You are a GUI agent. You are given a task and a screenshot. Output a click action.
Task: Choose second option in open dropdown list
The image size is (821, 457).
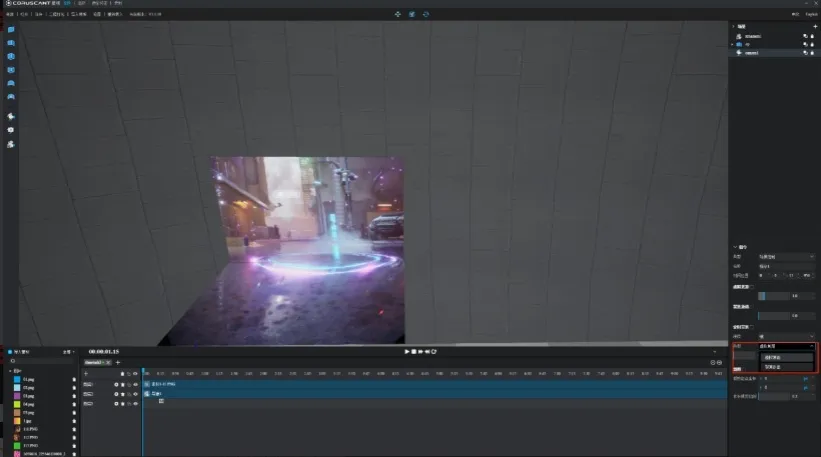[786, 367]
